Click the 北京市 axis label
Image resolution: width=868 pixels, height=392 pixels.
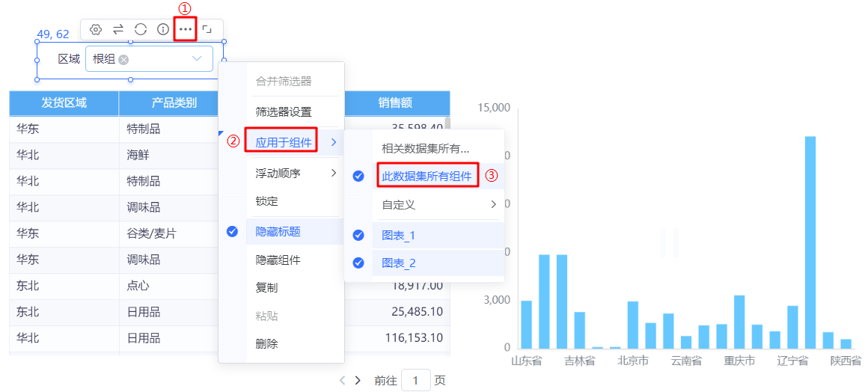tap(633, 361)
